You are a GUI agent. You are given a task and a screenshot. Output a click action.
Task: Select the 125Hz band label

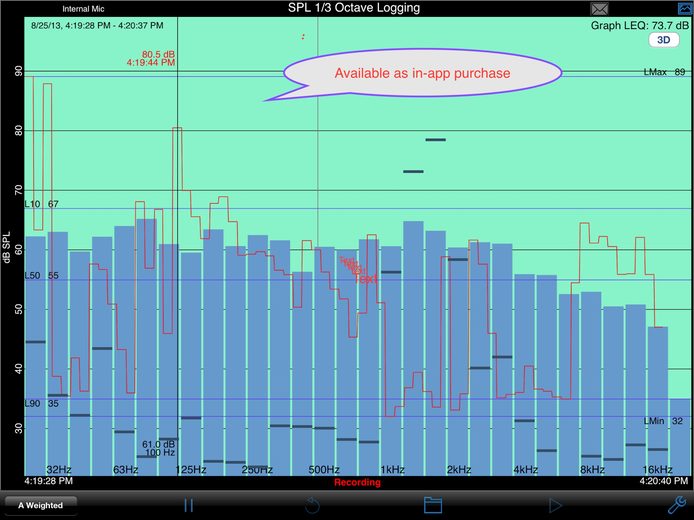point(191,470)
